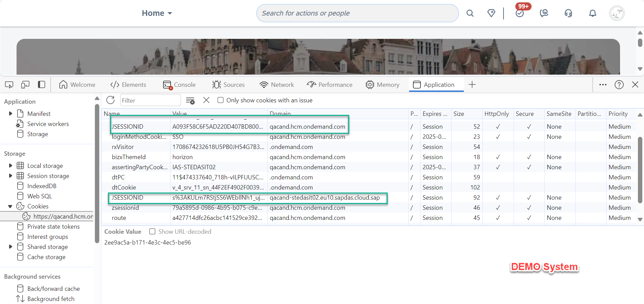The width and height of the screenshot is (644, 304).
Task: Toggle the DevTools sidebar panel icon
Action: [42, 84]
